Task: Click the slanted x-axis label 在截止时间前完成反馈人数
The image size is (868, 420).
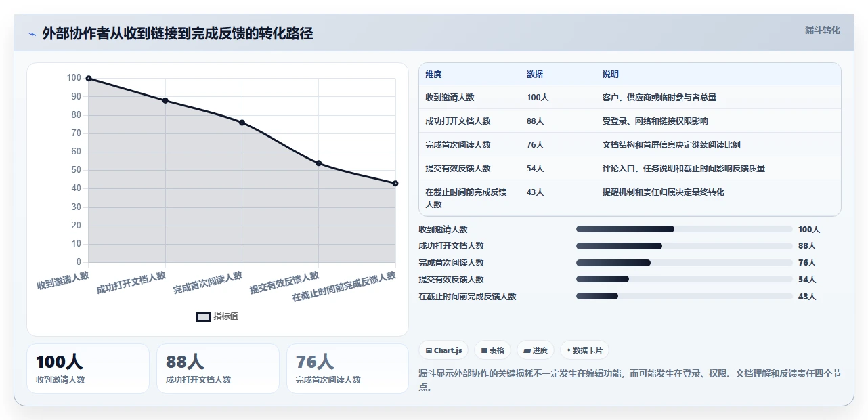Action: coord(344,287)
